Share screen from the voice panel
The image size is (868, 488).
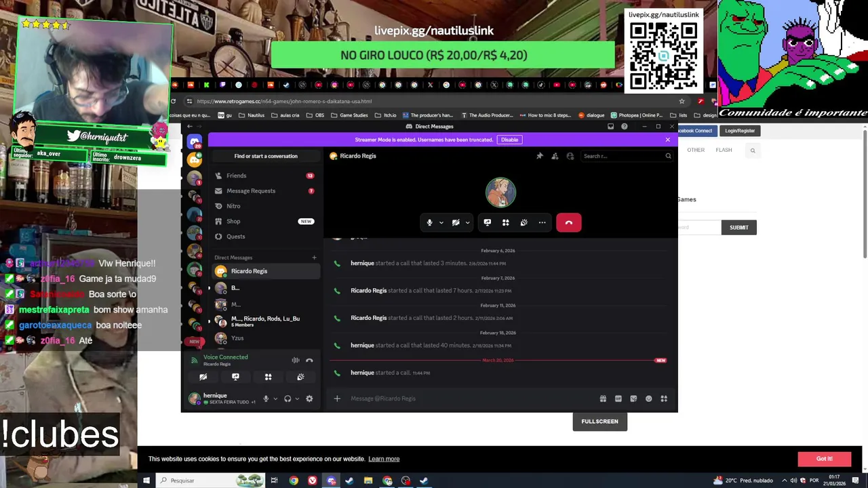(x=235, y=377)
